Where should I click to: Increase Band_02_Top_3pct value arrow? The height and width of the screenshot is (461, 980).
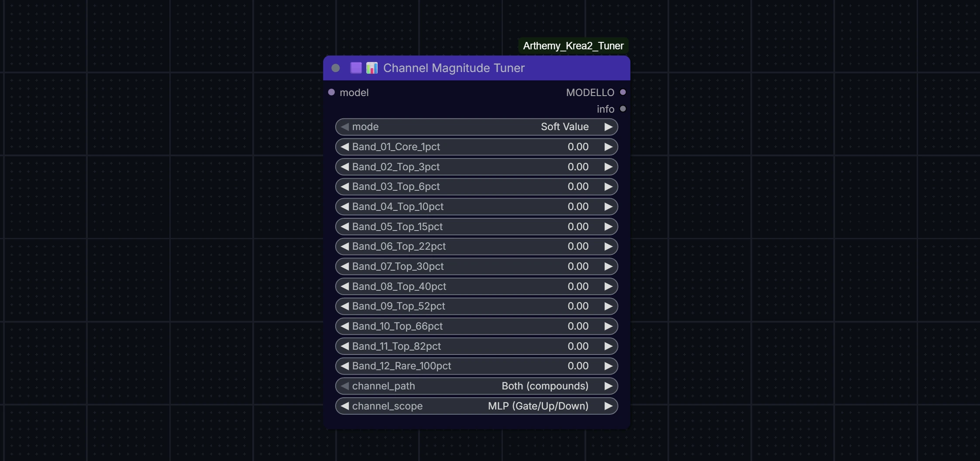coord(608,167)
